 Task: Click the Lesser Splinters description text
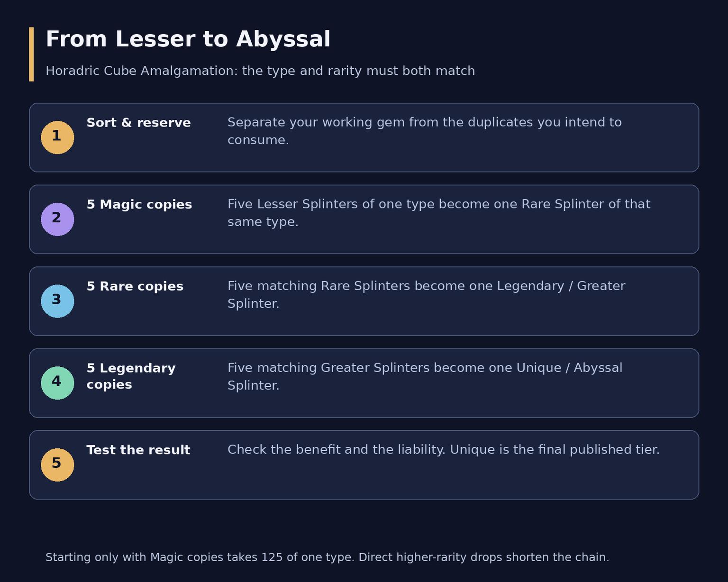[438, 213]
